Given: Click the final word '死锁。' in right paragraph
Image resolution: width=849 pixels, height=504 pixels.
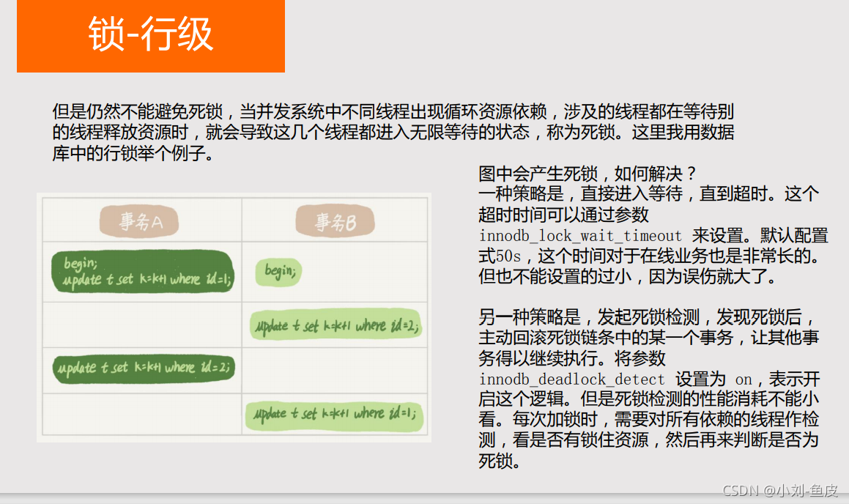Looking at the screenshot, I should click(x=500, y=461).
